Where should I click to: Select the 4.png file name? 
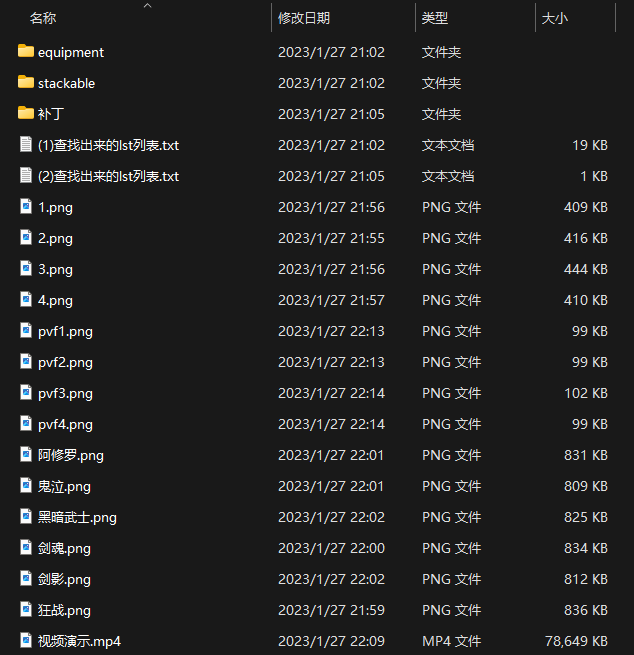click(x=55, y=300)
